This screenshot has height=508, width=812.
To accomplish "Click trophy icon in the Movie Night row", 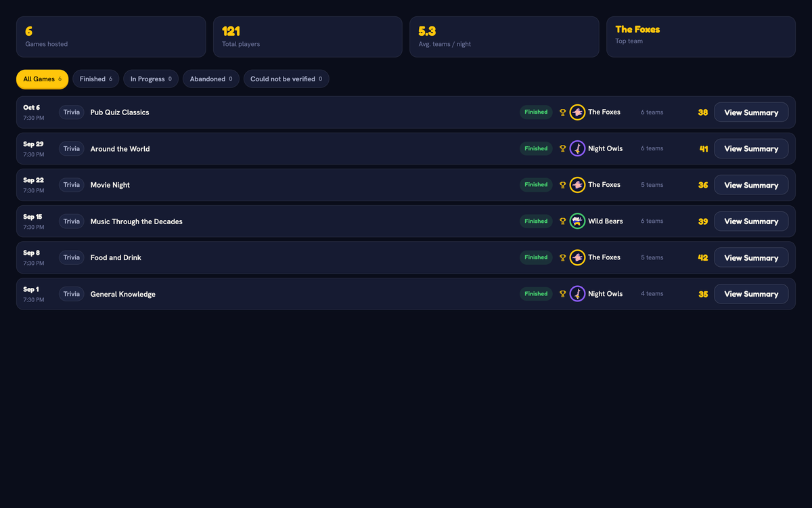I will tap(562, 185).
